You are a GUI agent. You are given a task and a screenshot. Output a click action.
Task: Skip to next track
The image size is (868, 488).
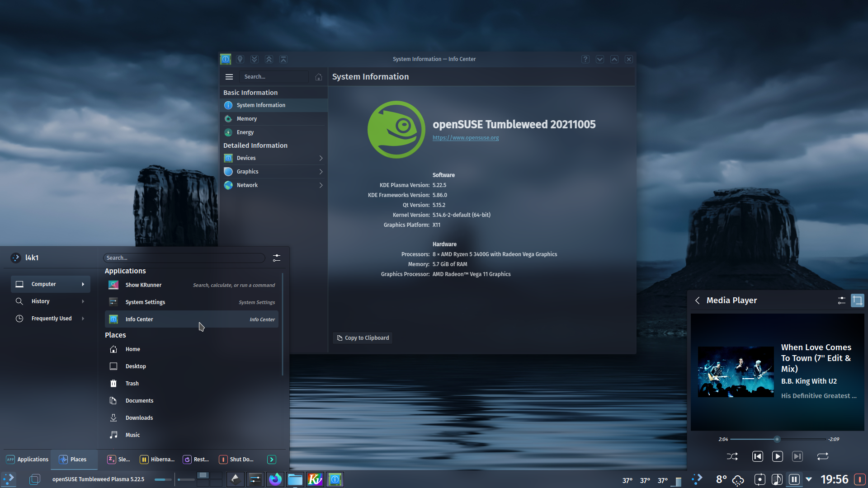tap(797, 456)
